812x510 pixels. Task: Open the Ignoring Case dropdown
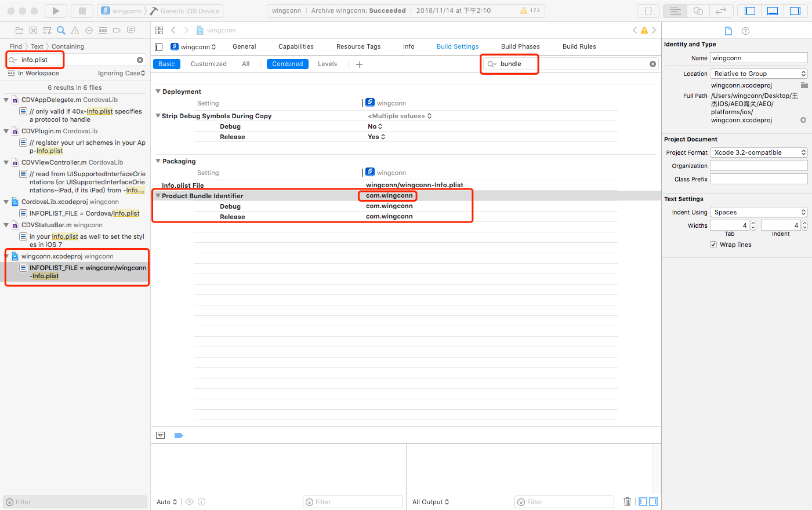point(122,73)
